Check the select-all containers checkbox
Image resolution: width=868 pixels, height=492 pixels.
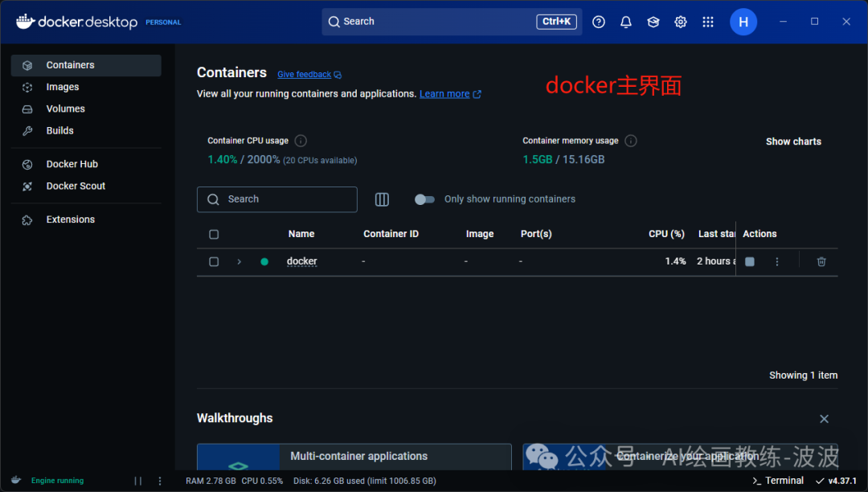[x=214, y=234]
